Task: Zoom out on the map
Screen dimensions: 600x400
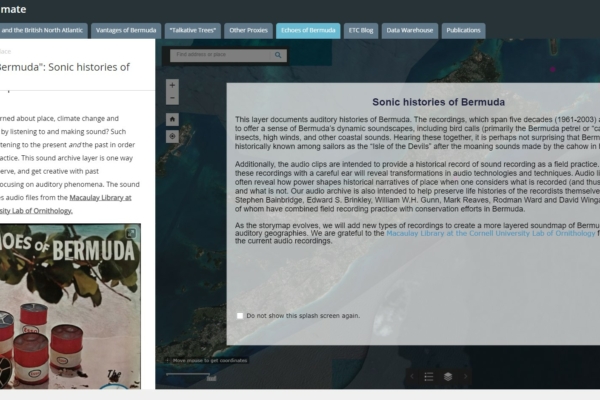Action: pos(172,99)
